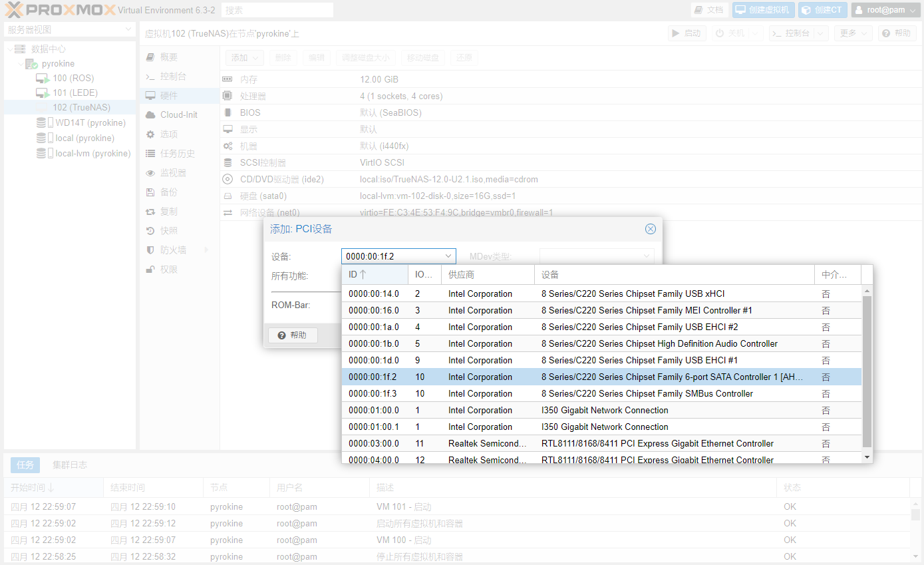Click the running VM icon for 100 (ROS)
Image resolution: width=924 pixels, height=565 pixels.
point(43,79)
